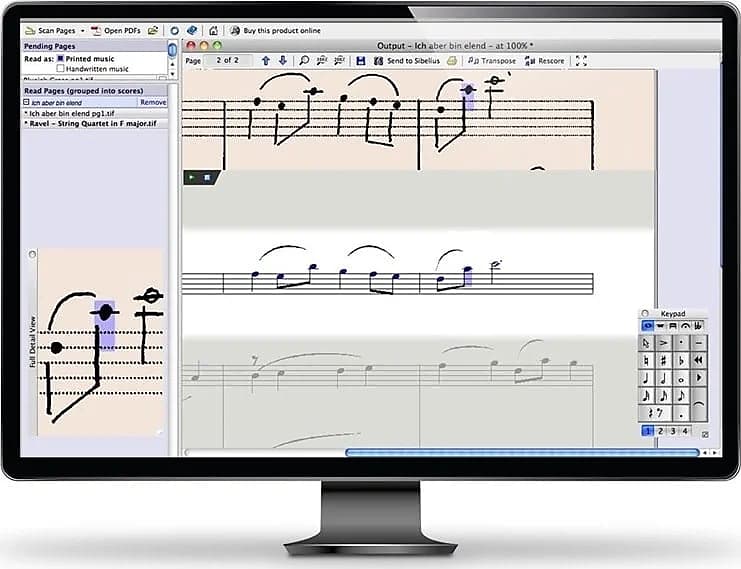This screenshot has width=741, height=569.
Task: Click the Pending Pages list scroll-down arrow
Action: (x=172, y=74)
